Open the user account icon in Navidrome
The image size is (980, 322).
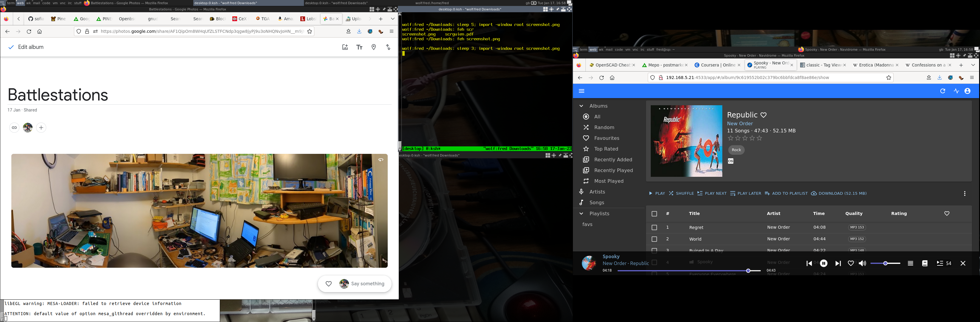tap(967, 91)
